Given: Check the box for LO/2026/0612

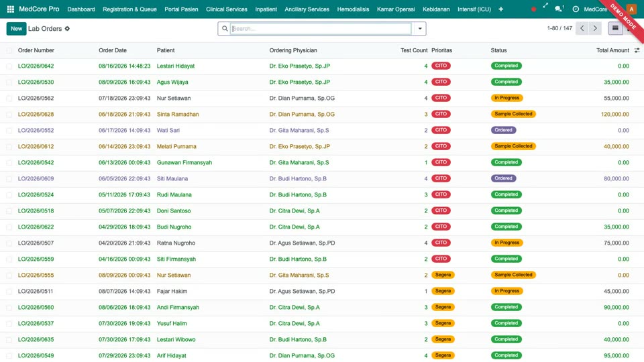Looking at the screenshot, I should pyautogui.click(x=9, y=147).
